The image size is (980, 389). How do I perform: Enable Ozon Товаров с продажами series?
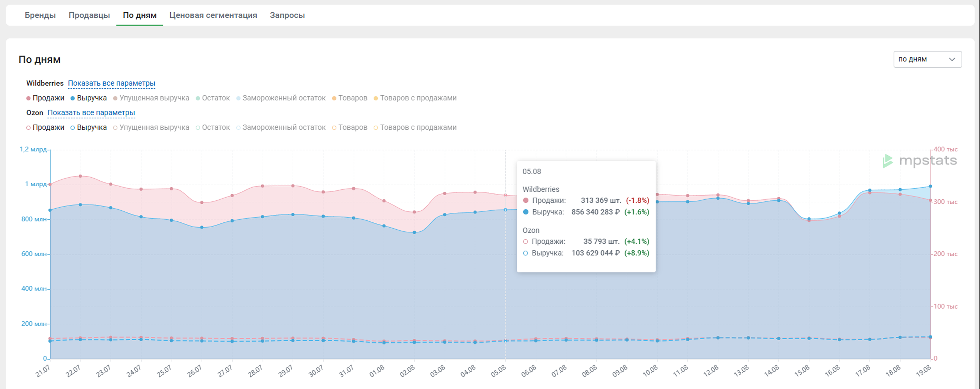click(x=415, y=128)
